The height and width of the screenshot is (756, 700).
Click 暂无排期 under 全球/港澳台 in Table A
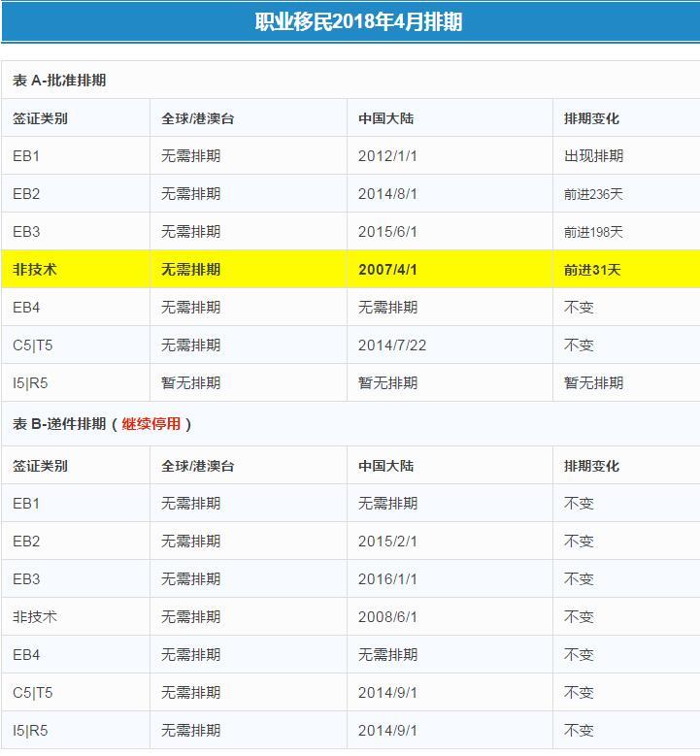190,383
